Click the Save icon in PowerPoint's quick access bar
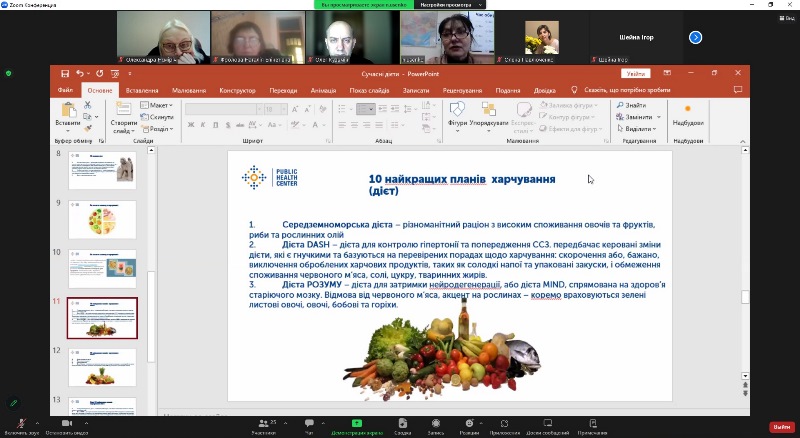This screenshot has width=800, height=438. click(x=65, y=74)
